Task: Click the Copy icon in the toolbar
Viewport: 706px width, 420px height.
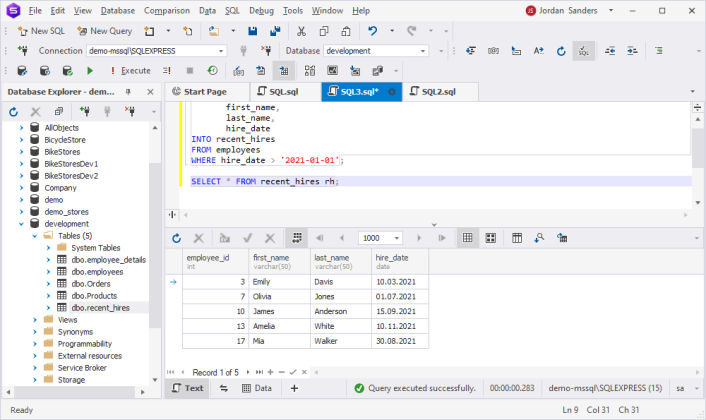Action: [324, 31]
